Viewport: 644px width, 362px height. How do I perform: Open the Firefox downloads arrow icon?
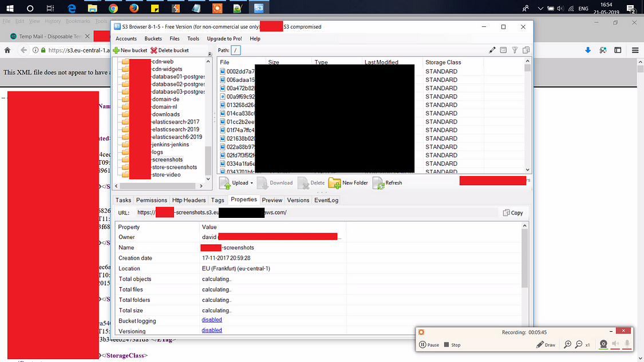tap(588, 50)
